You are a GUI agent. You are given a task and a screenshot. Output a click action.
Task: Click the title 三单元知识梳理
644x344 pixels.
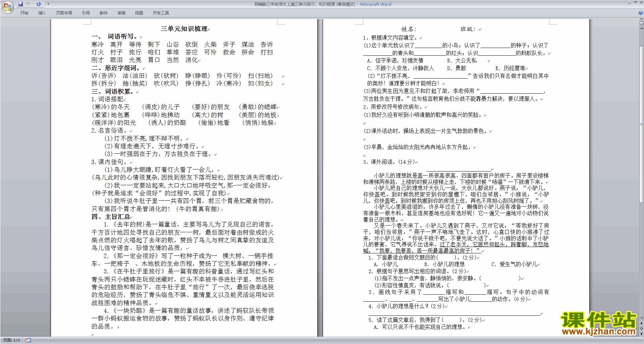(184, 29)
